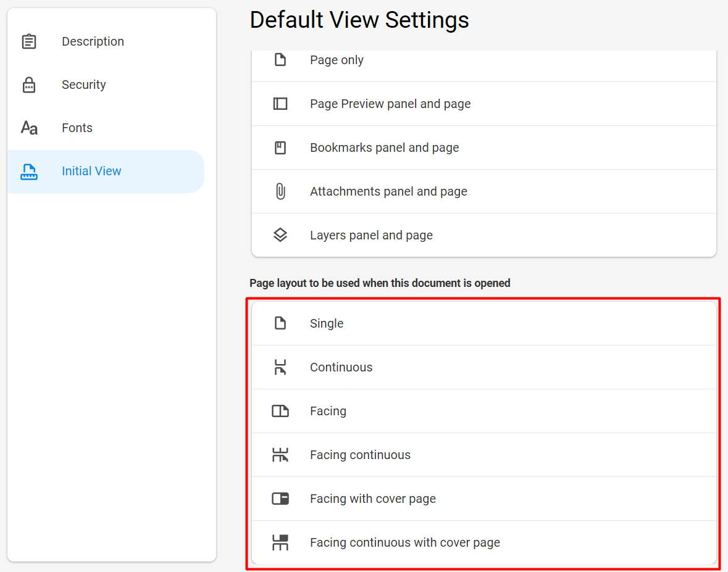Click the Page only document icon
728x572 pixels.
280,60
